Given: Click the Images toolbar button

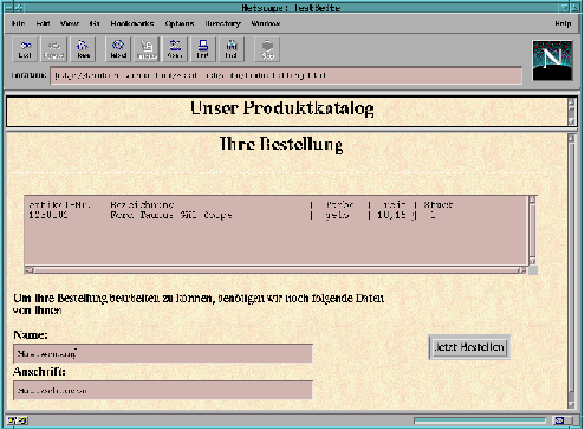Looking at the screenshot, I should pos(146,49).
